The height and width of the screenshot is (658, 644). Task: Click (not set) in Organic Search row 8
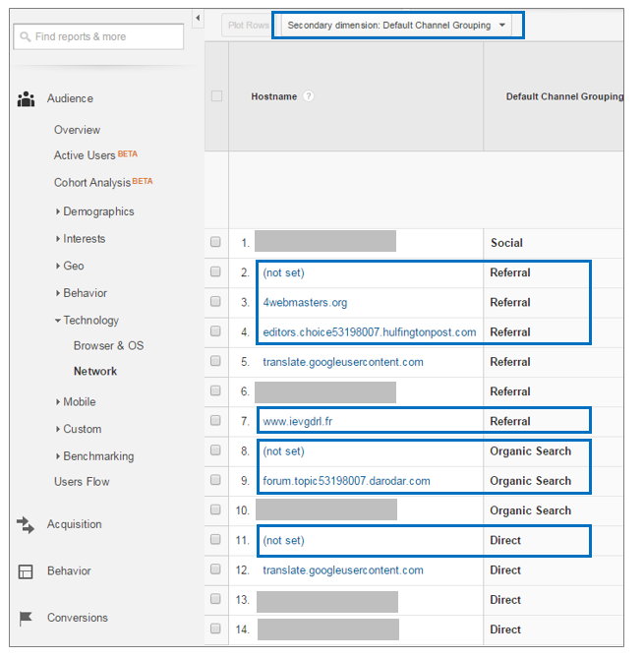[x=283, y=451]
